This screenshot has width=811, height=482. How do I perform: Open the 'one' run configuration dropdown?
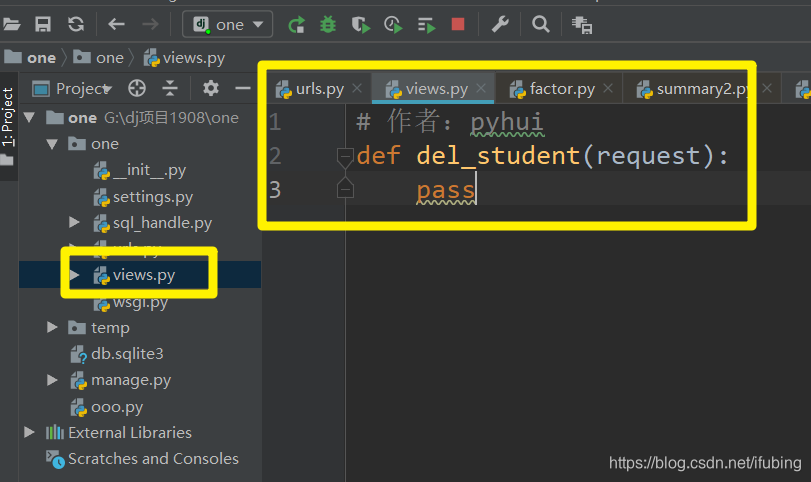point(228,24)
